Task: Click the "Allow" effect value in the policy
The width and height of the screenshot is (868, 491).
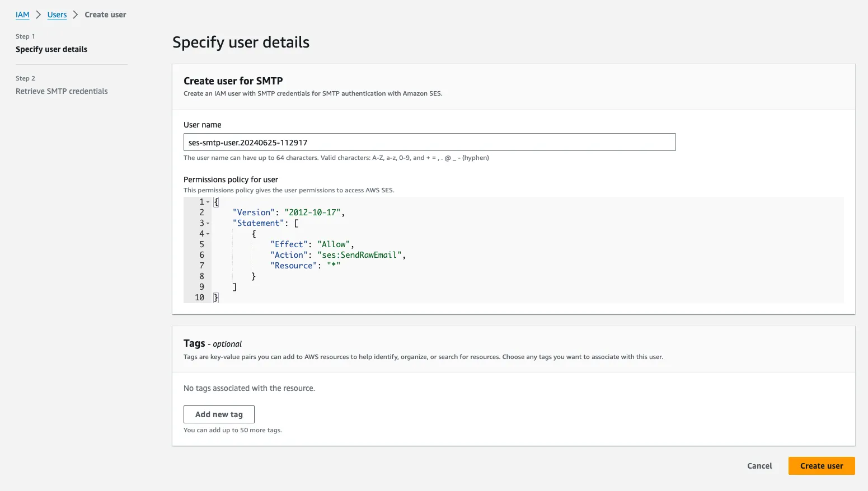Action: coord(334,244)
